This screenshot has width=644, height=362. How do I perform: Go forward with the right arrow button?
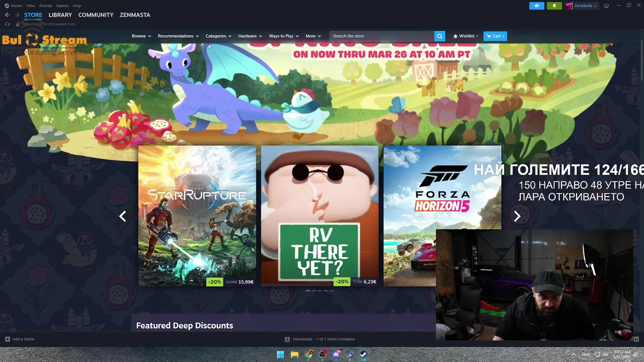point(17,15)
